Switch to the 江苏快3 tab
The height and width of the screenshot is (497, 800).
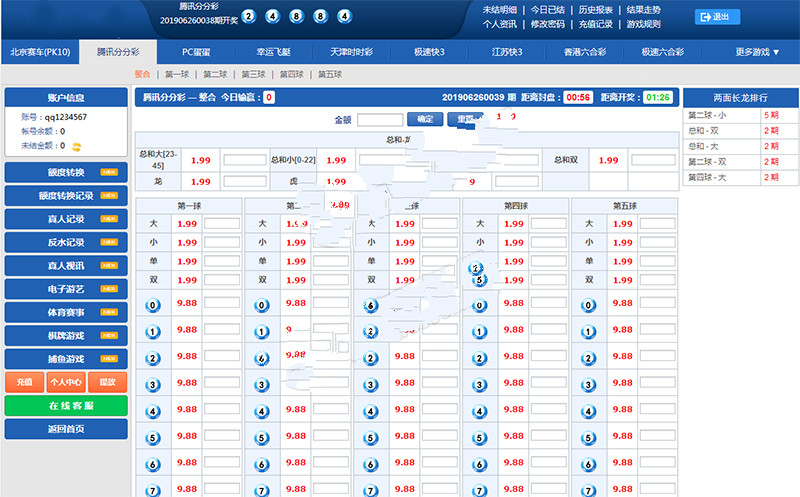tap(507, 52)
